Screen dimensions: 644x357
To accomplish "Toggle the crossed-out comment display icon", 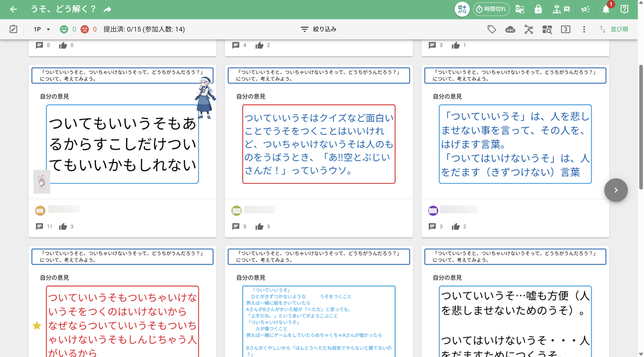I will coord(567,9).
